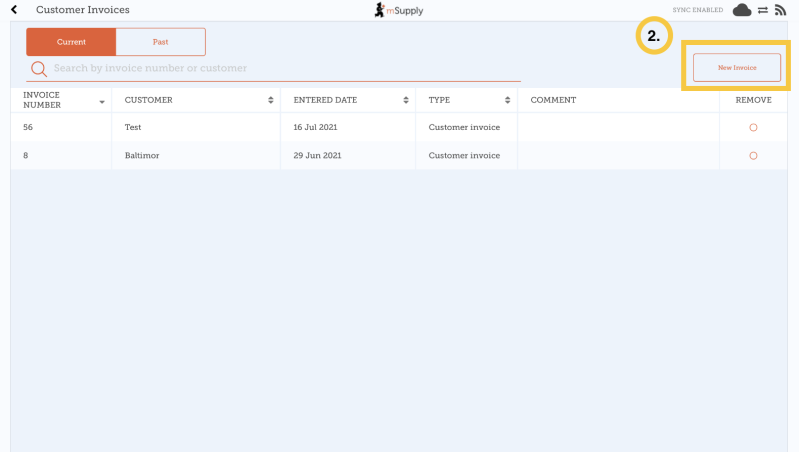Click the search magnifier icon
Image resolution: width=799 pixels, height=452 pixels.
(39, 69)
